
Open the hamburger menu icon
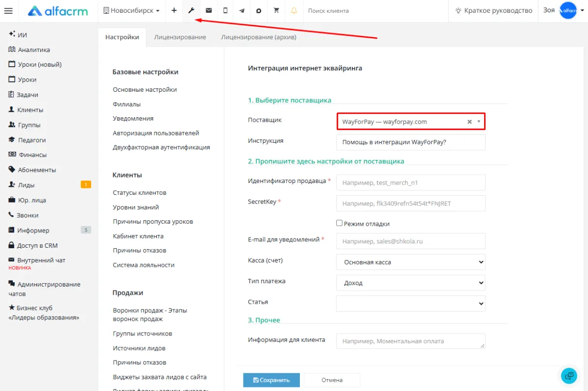(8, 11)
